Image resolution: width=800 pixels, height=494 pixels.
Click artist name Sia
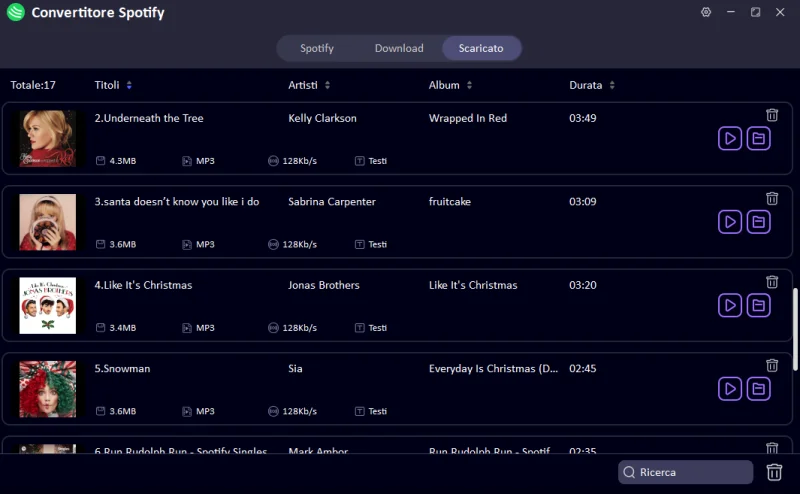(x=295, y=368)
